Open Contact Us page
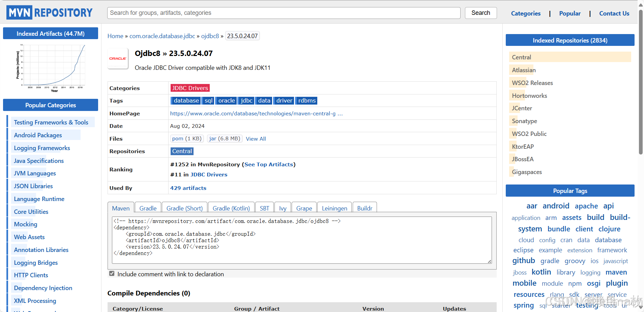Image resolution: width=644 pixels, height=312 pixels. (614, 13)
